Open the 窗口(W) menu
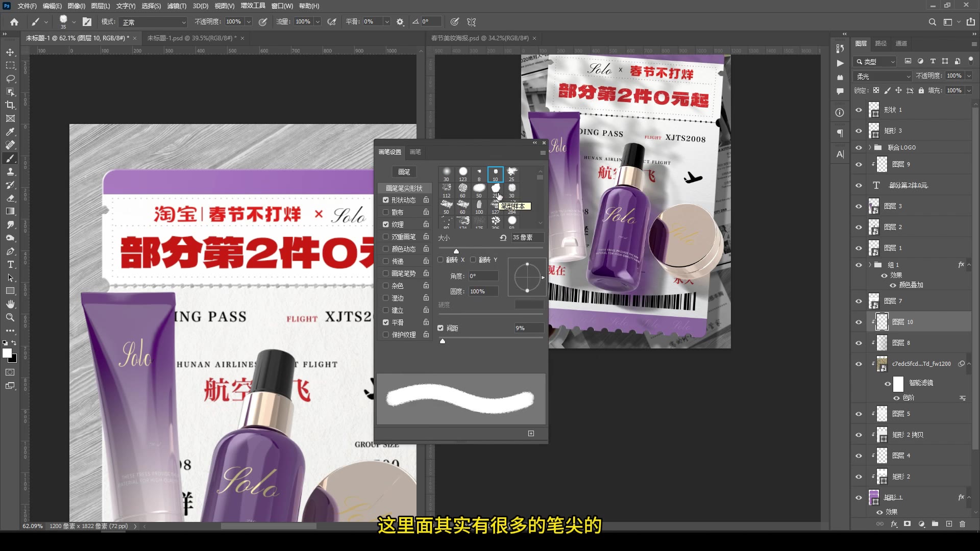 click(x=282, y=6)
